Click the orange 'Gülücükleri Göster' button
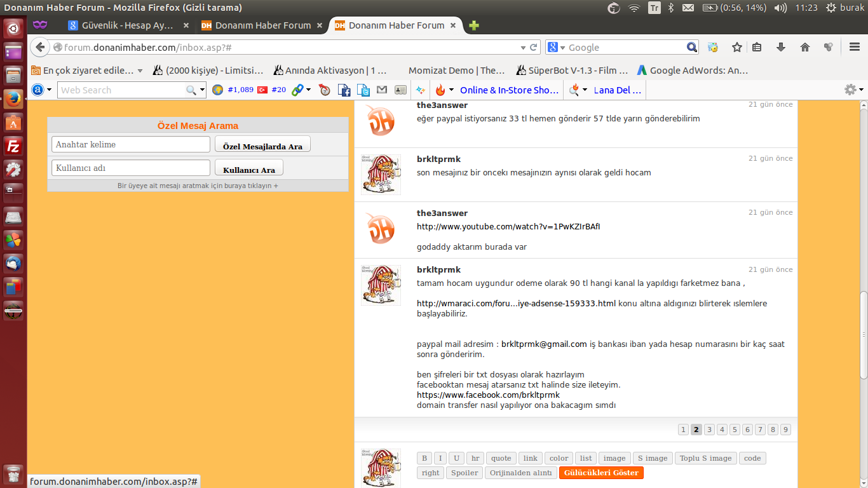This screenshot has height=488, width=868. click(601, 473)
